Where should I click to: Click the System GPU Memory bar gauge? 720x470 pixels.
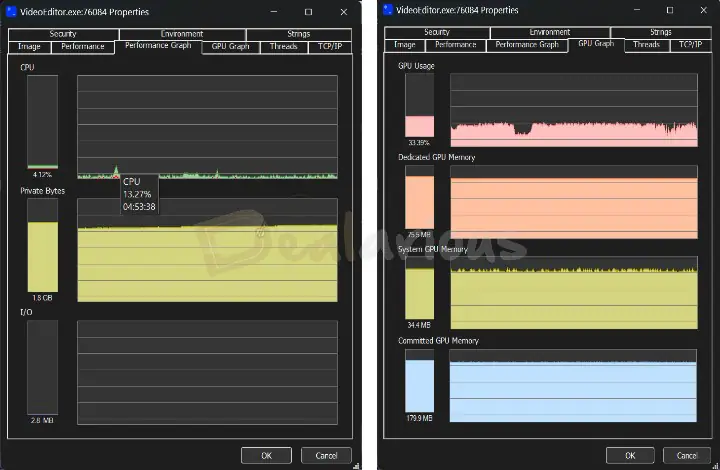(x=419, y=288)
